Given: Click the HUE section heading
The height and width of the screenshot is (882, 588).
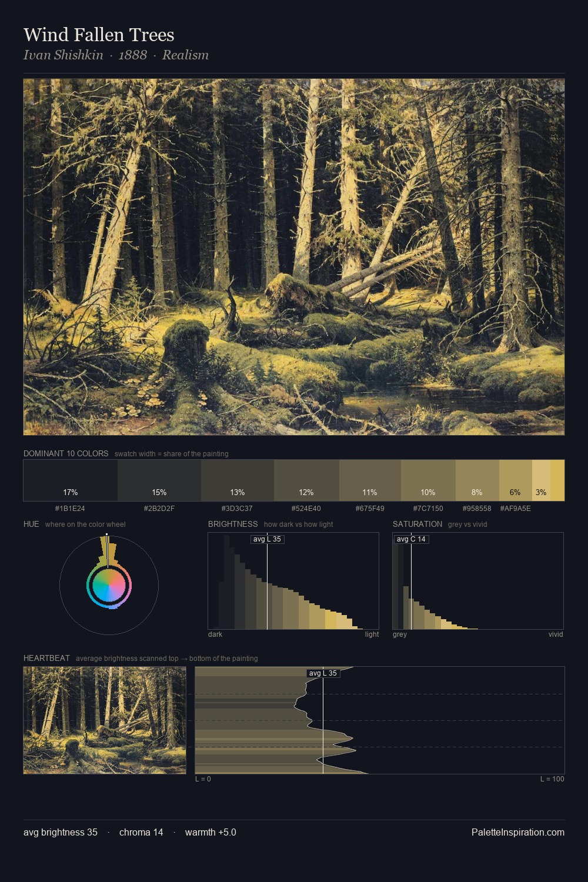Looking at the screenshot, I should 31,524.
